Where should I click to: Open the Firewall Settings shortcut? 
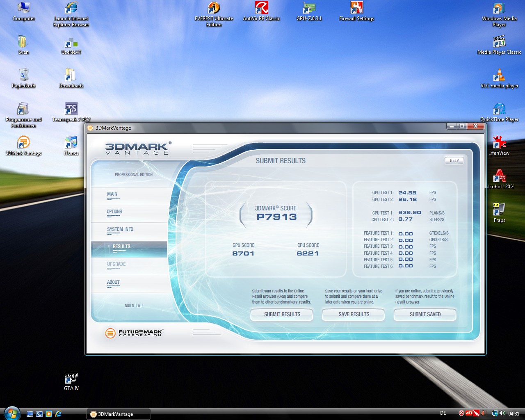(356, 11)
